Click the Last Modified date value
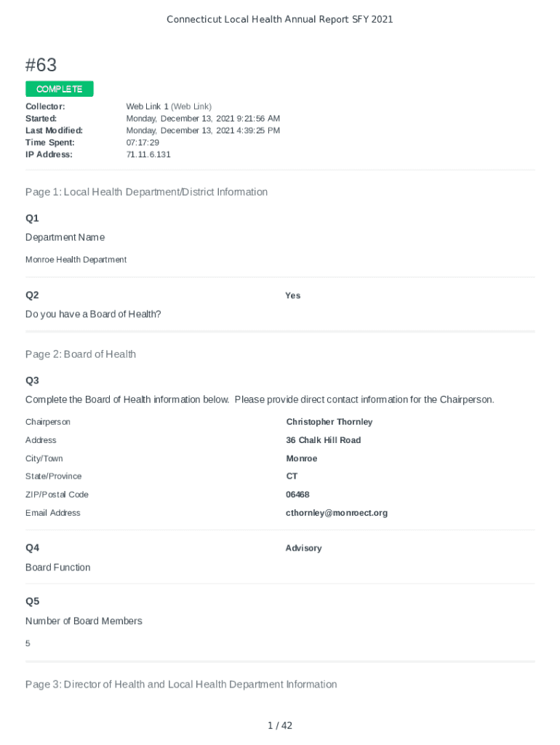The height and width of the screenshot is (745, 560). (x=203, y=130)
